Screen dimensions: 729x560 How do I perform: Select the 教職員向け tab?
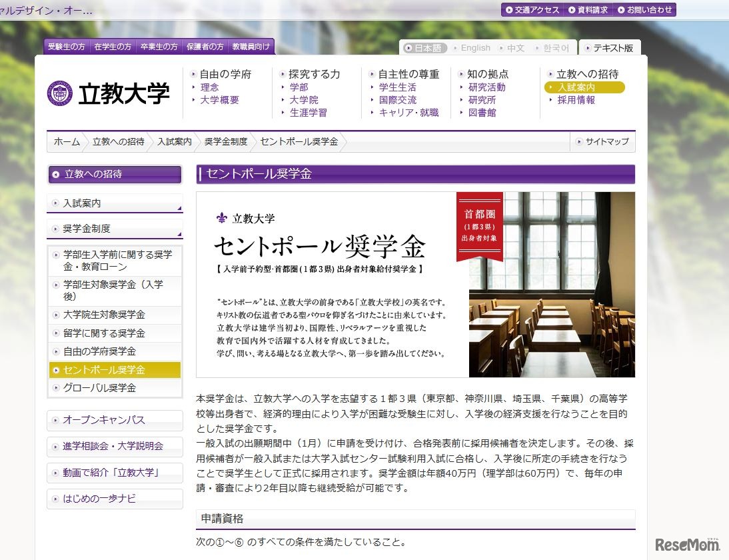coord(252,47)
